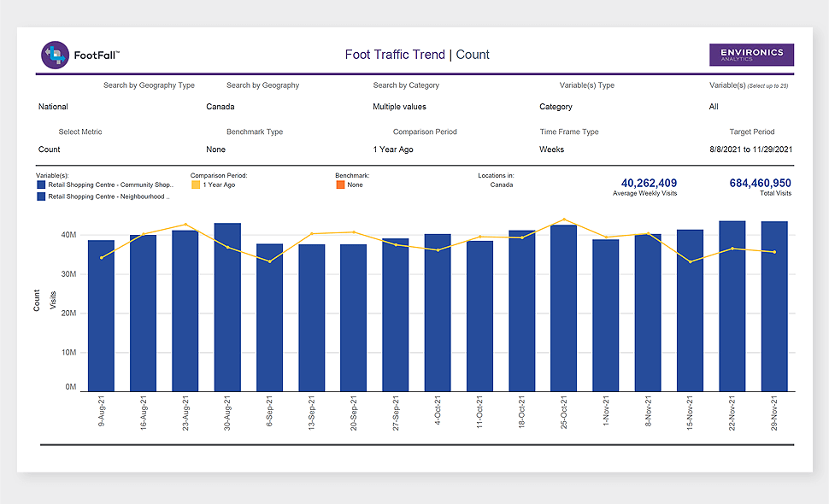The height and width of the screenshot is (504, 829).
Task: Click the Total Visits value 684,460,950
Action: (x=760, y=183)
